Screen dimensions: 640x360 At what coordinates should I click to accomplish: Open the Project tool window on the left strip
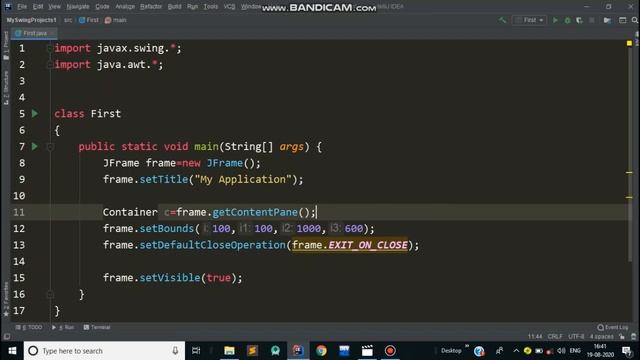(6, 46)
